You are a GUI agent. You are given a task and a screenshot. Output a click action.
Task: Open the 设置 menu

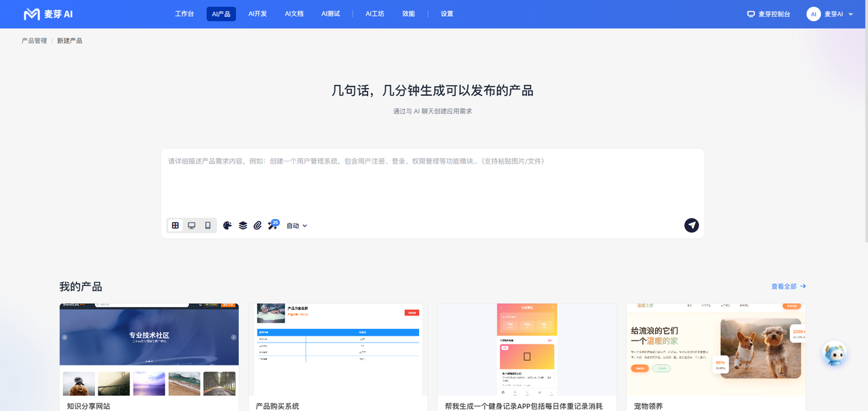click(447, 14)
